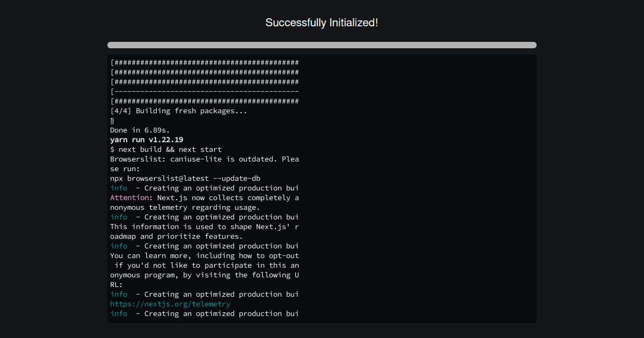
Task: Click the "Browserslist: caniuse-lite is outdated" warning
Action: point(204,159)
